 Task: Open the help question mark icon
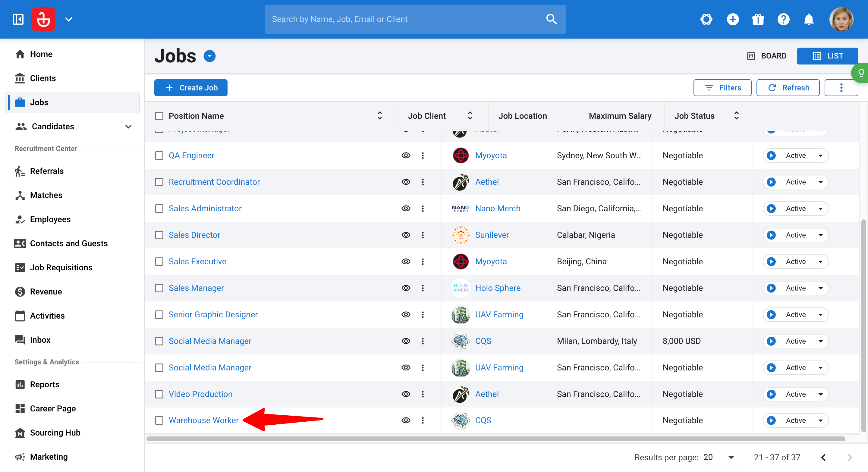click(783, 19)
